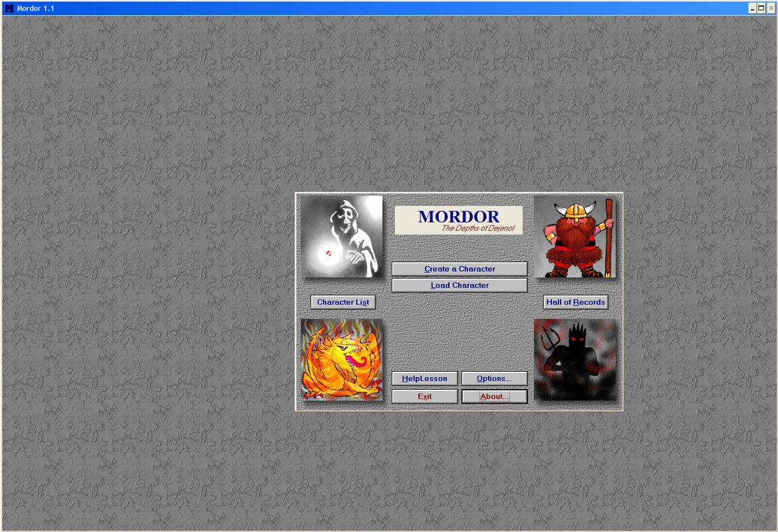Maximize the Mordor window

coord(761,8)
